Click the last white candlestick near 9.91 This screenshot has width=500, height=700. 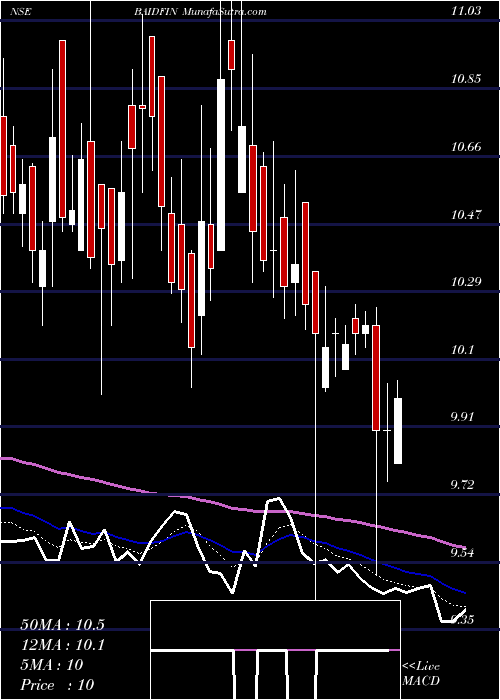click(398, 431)
